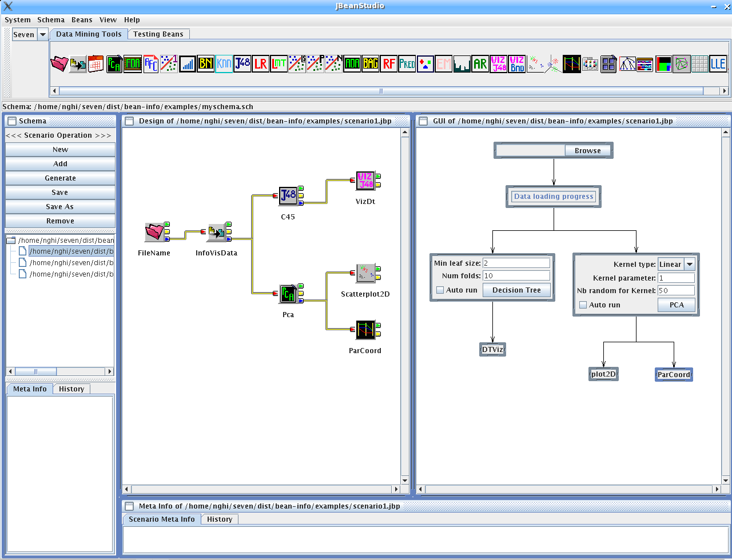Click the PCA run button

coord(677,305)
